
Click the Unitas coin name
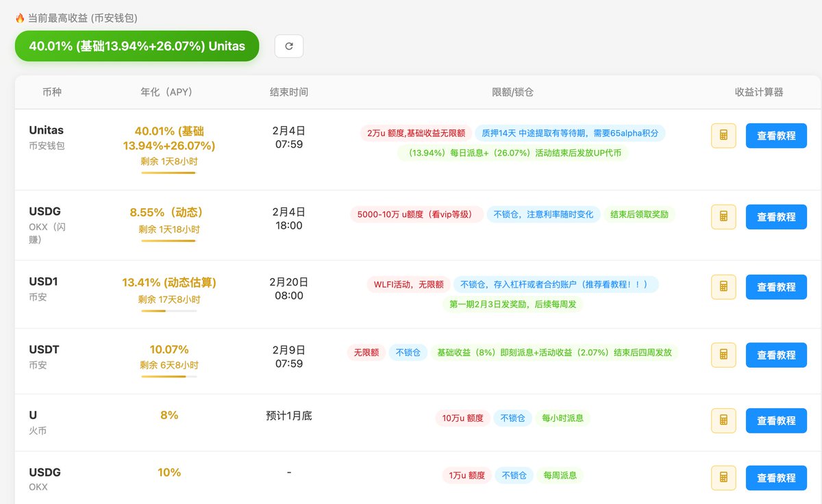[46, 130]
